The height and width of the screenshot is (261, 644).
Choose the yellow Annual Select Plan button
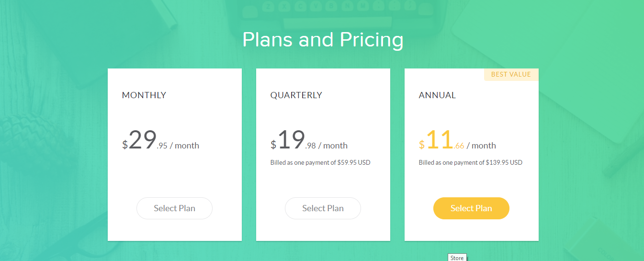[471, 208]
